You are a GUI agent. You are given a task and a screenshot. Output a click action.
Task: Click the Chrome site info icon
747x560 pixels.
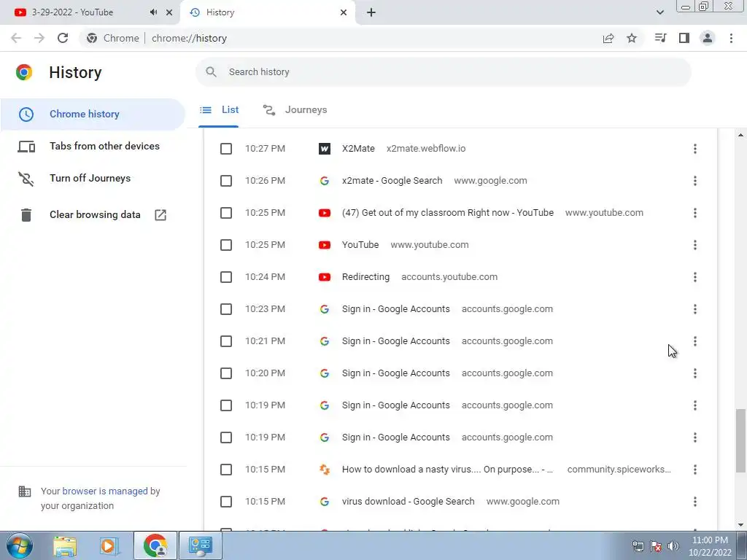coord(92,38)
